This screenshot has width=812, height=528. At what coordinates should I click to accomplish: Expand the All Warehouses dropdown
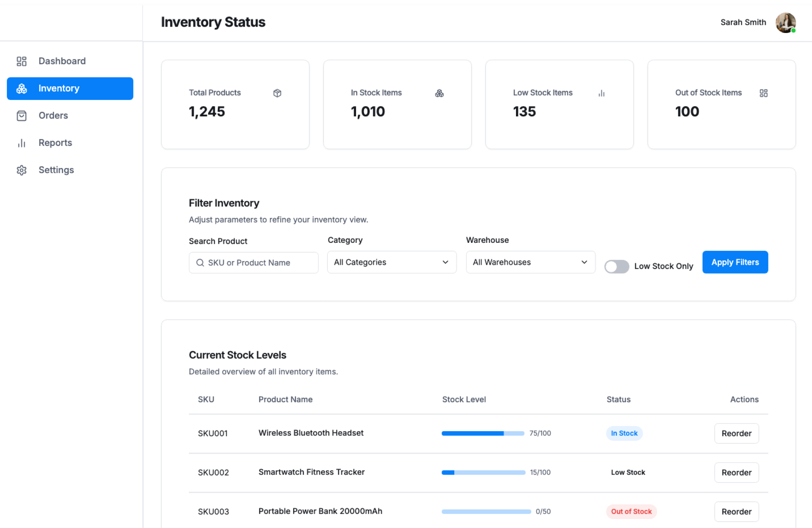coord(530,262)
